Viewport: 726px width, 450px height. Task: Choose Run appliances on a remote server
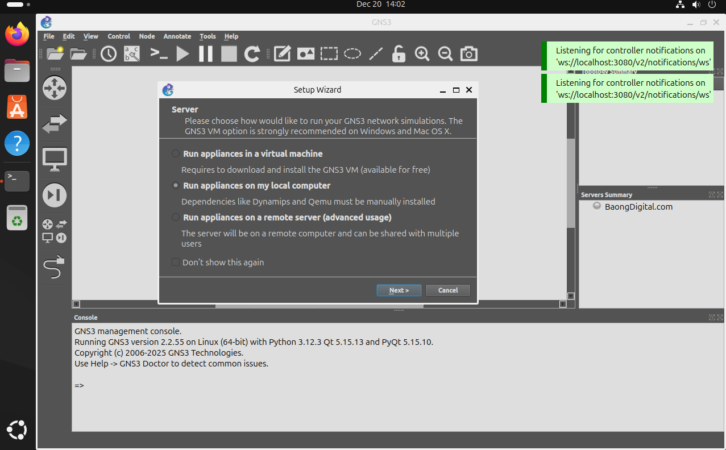coord(176,217)
